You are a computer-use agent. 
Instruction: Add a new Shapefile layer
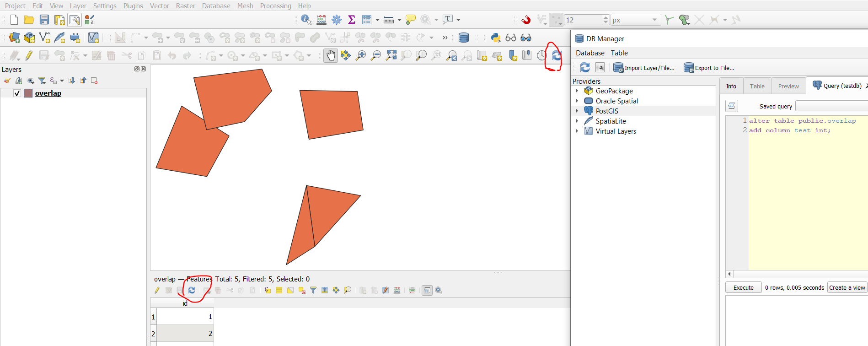point(44,38)
